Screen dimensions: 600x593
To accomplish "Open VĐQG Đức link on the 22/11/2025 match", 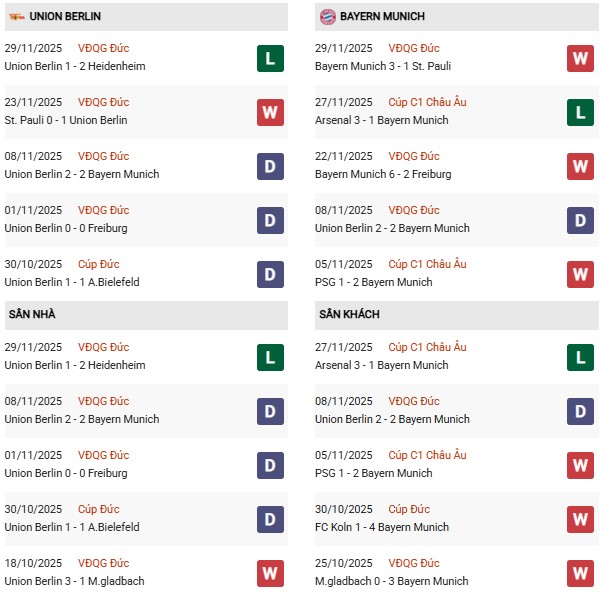I will (x=414, y=156).
